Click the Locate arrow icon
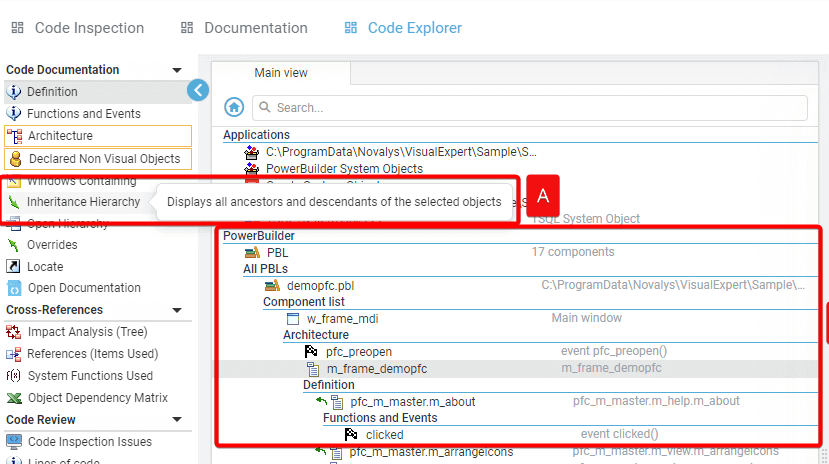This screenshot has width=829, height=464. (13, 267)
